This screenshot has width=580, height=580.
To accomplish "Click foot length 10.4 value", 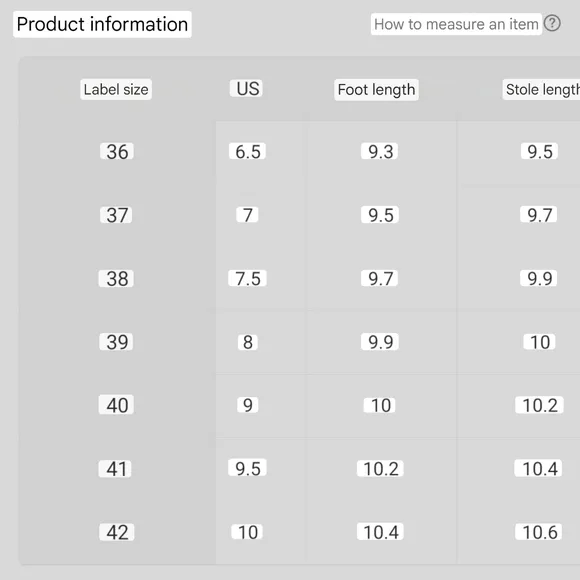I will coord(381,532).
